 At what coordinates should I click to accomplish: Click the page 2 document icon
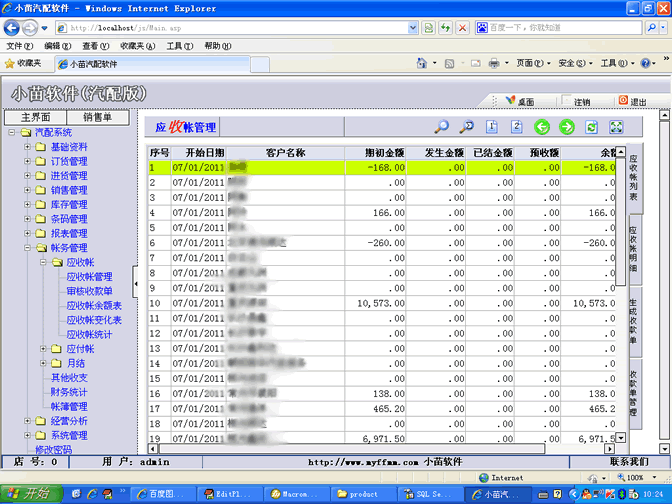tap(517, 127)
